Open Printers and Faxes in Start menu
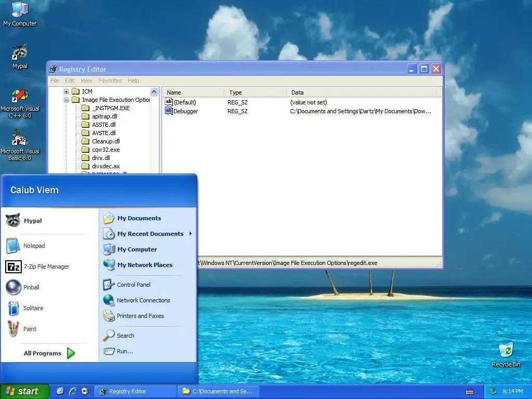This screenshot has width=532, height=399. (148, 316)
